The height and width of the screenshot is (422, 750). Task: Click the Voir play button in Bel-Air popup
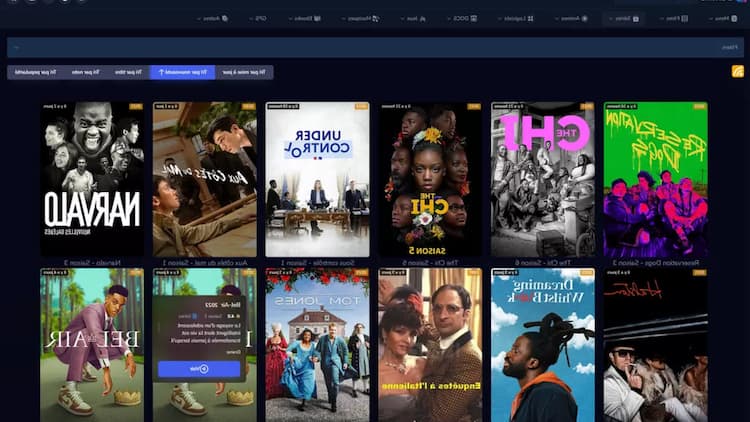coord(199,369)
